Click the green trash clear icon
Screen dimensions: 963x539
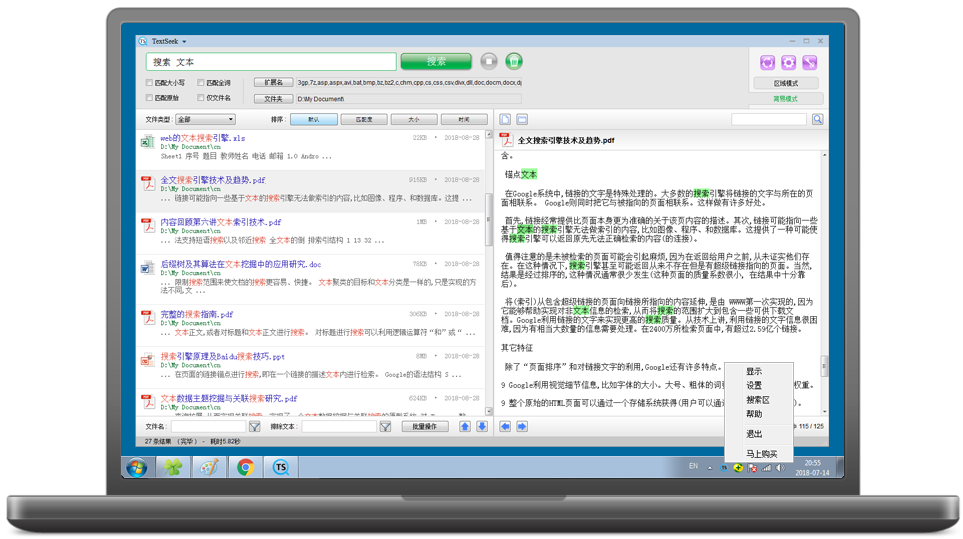(x=514, y=61)
